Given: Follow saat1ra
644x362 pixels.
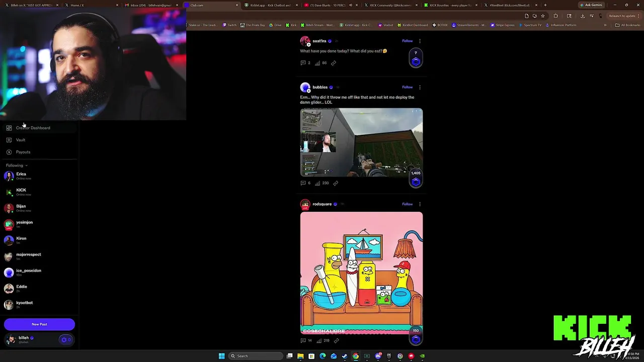Looking at the screenshot, I should 408,41.
